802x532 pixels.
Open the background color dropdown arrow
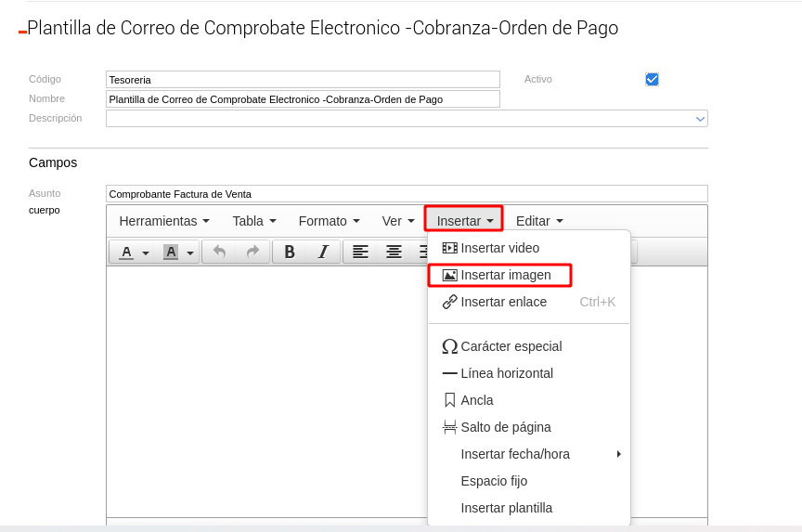coord(190,253)
